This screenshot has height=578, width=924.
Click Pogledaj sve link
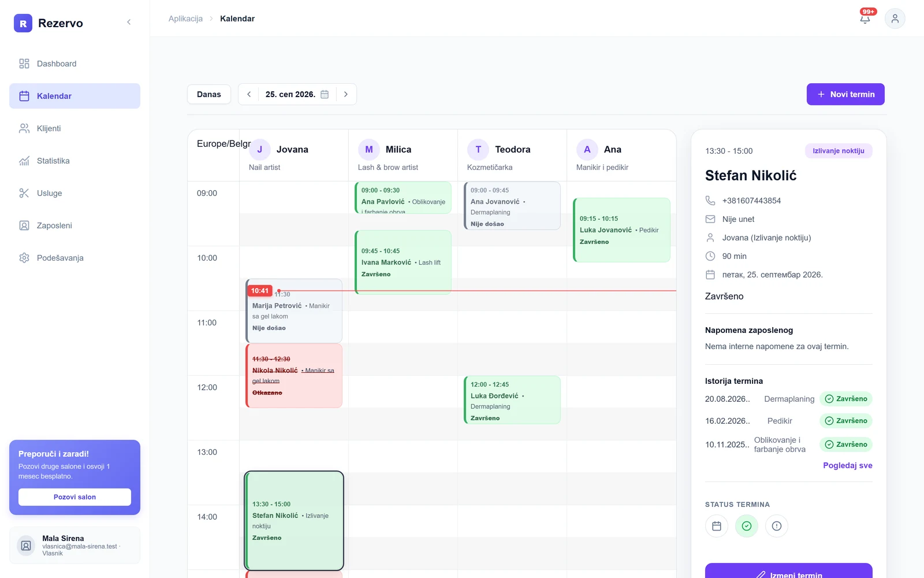click(x=848, y=465)
